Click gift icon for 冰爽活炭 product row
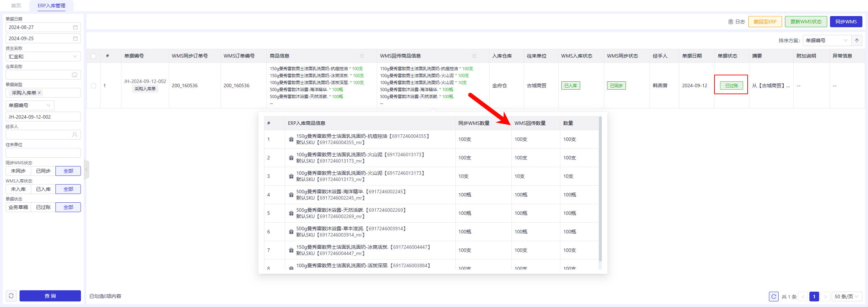Image resolution: width=868 pixels, height=307 pixels. click(291, 250)
